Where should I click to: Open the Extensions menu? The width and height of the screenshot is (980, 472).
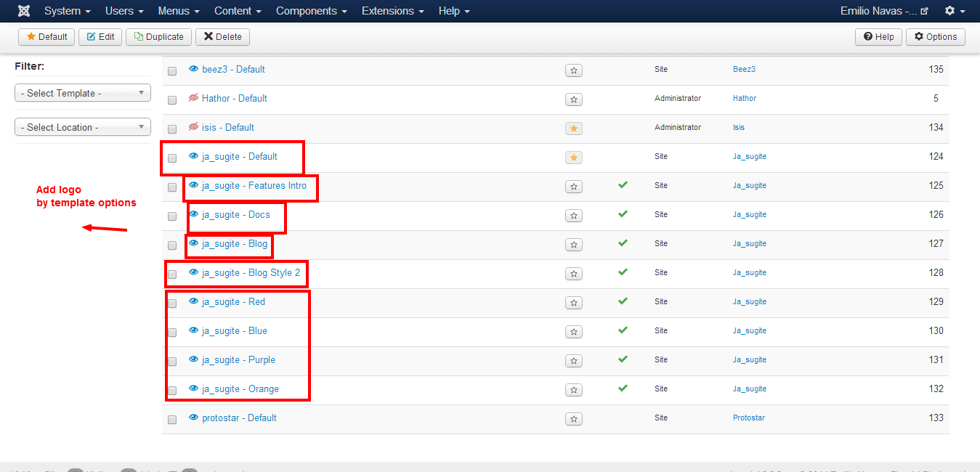coord(393,11)
